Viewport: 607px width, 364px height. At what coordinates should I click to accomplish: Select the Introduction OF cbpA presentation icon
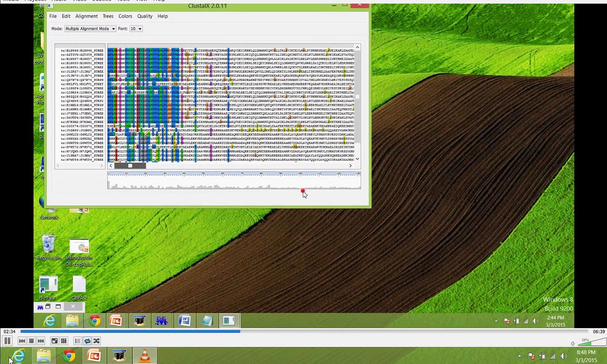[x=79, y=253]
